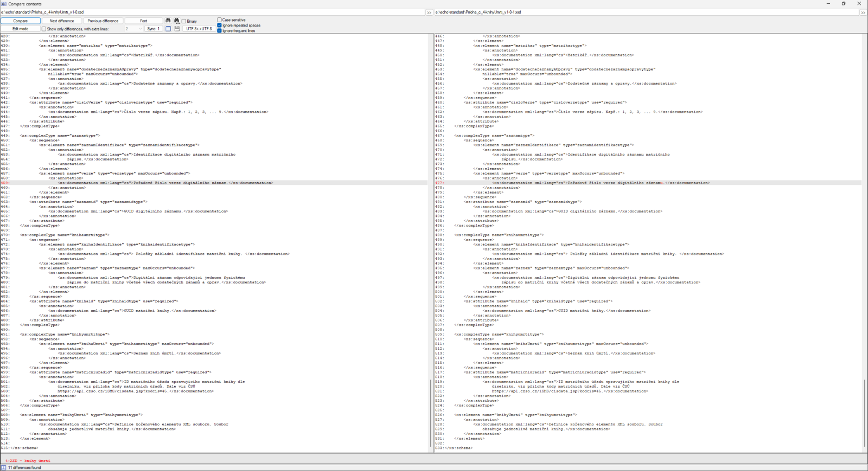Click left line 484 knihaid attribute
Viewport: 868px width, 471px height.
coord(104,301)
